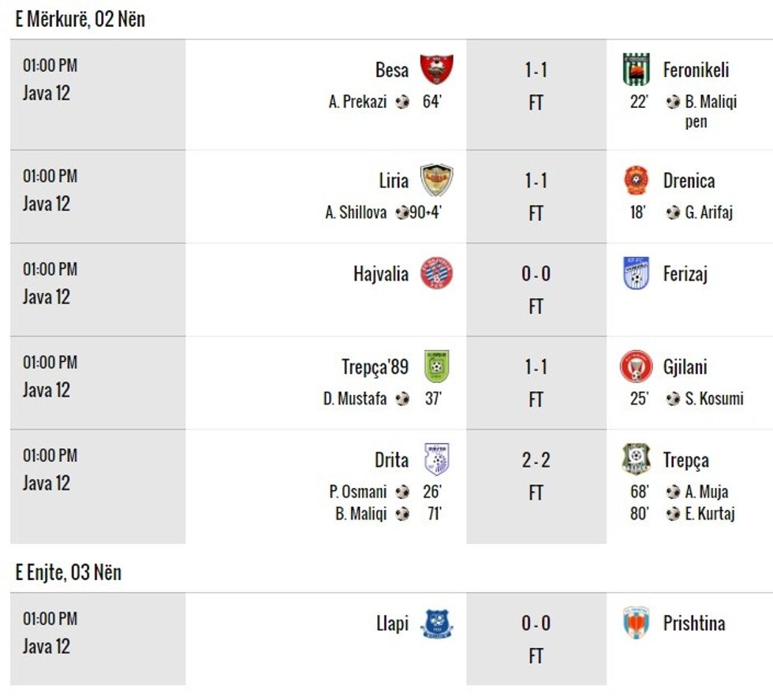Click the Drita team crest
The width and height of the screenshot is (773, 700).
tap(436, 460)
